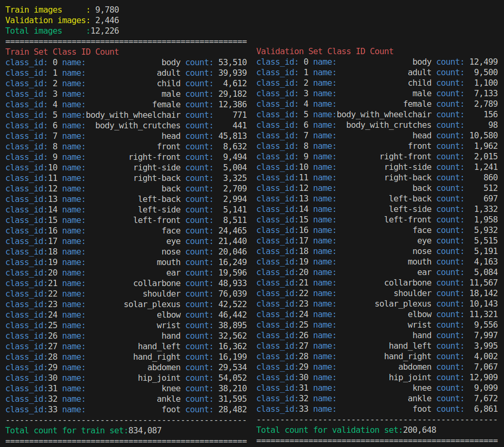Click the train child count 4,612
504x447 pixels.
(235, 84)
